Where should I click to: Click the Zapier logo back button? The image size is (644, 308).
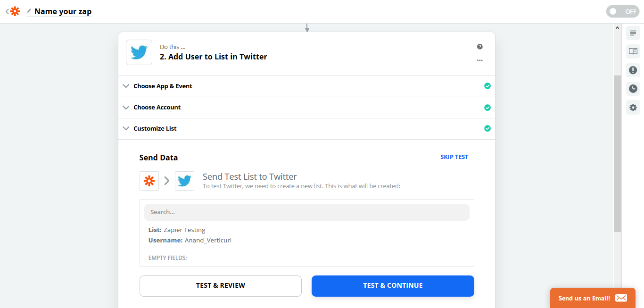[x=13, y=11]
